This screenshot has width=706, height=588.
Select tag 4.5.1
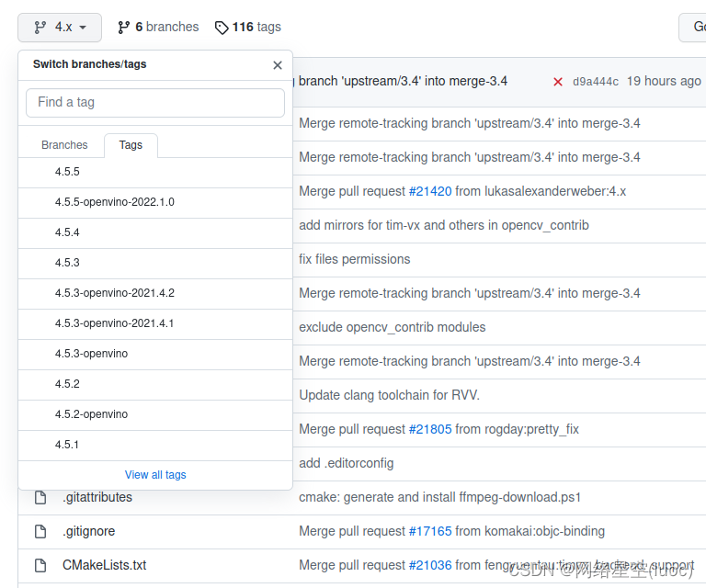click(155, 445)
